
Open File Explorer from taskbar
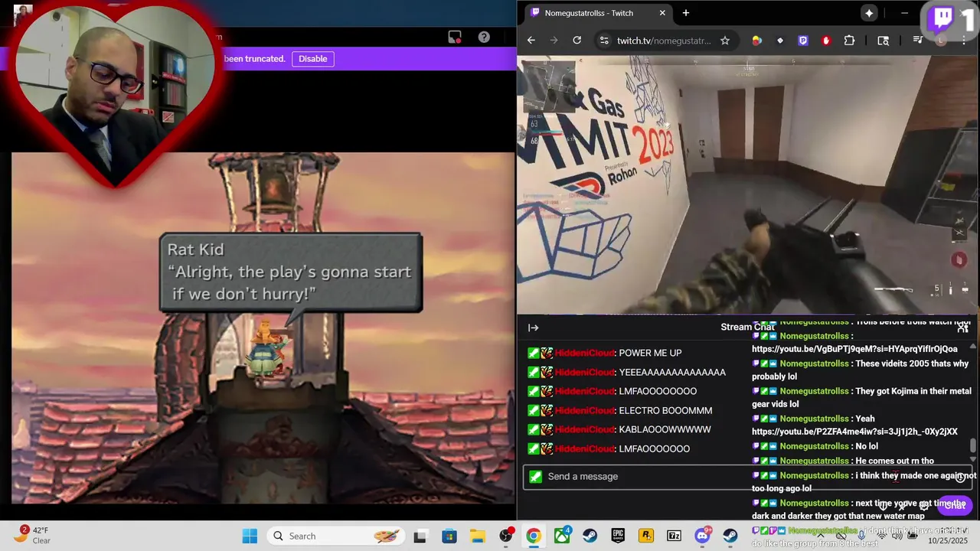pyautogui.click(x=477, y=536)
